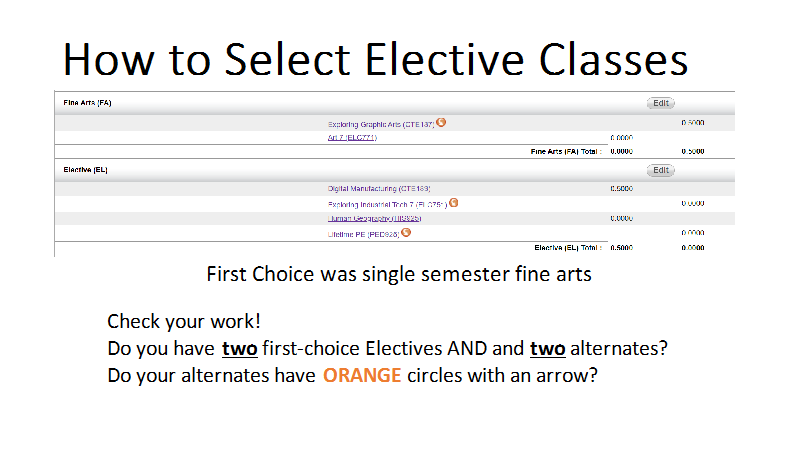Click the slide title How to Select Elective Classes
This screenshot has width=800, height=450.
[376, 60]
